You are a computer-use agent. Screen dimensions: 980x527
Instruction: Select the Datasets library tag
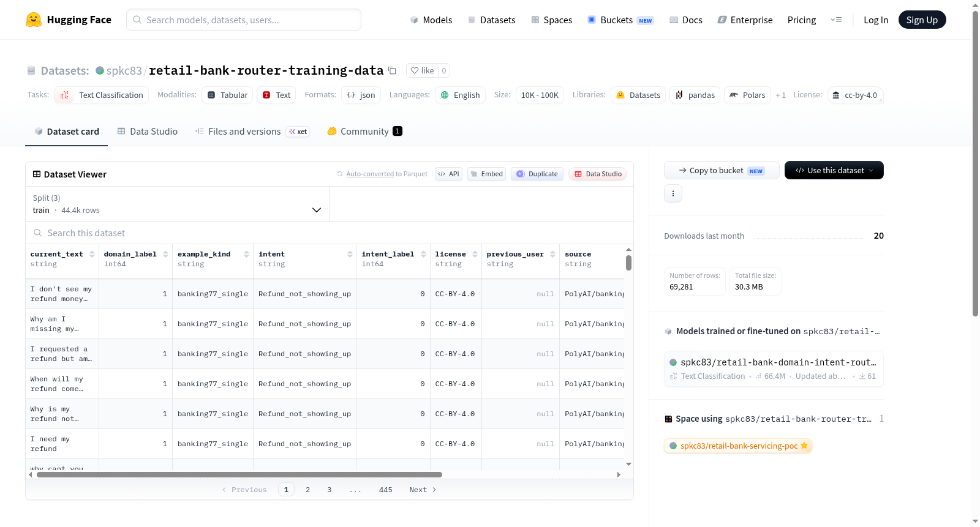click(638, 95)
